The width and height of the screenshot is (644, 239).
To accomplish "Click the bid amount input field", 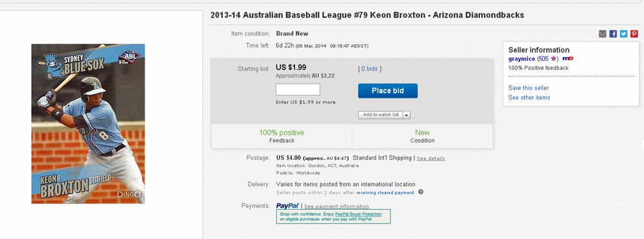I will pyautogui.click(x=298, y=89).
